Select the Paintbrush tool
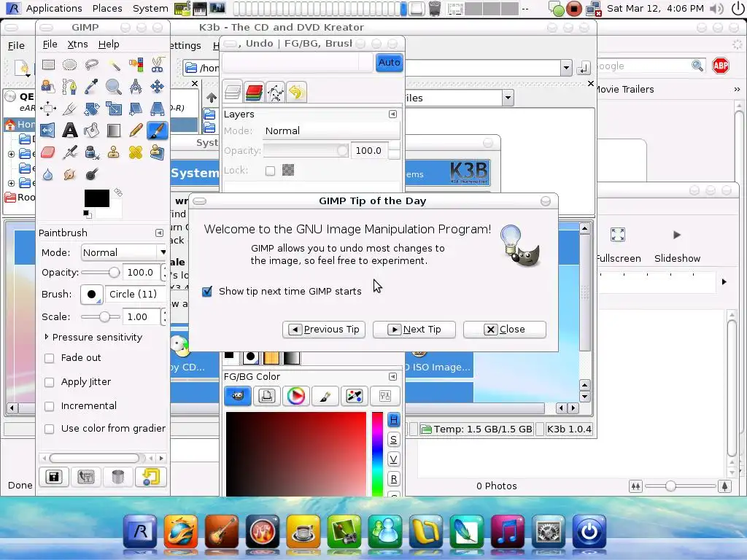 click(158, 131)
